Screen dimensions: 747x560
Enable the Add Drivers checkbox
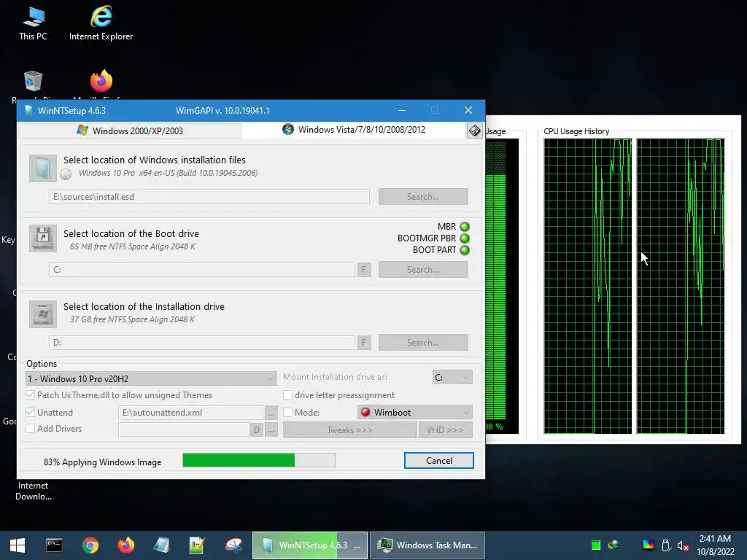click(31, 429)
